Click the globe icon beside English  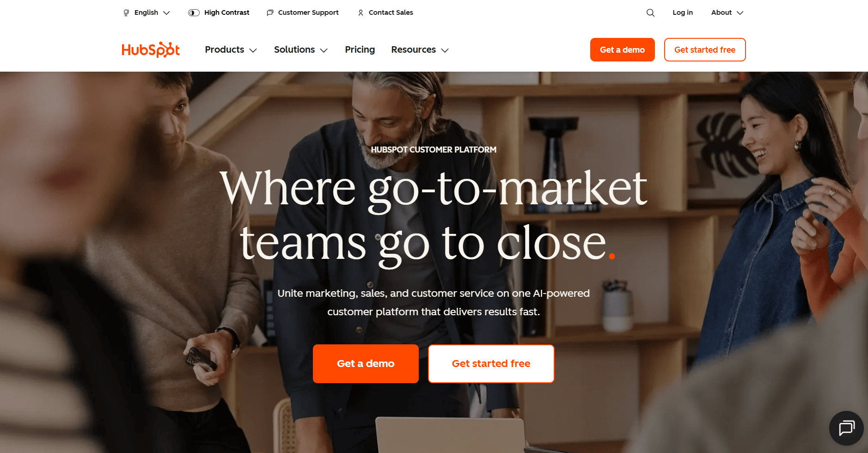coord(126,12)
